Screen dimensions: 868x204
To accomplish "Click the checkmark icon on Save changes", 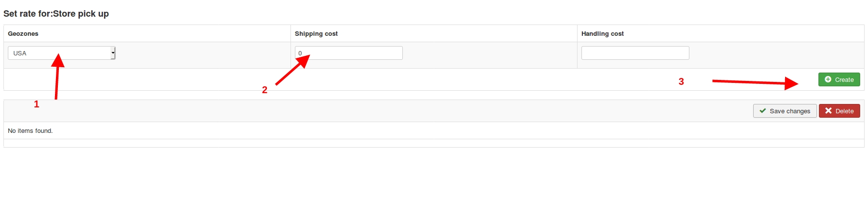I will [x=763, y=111].
